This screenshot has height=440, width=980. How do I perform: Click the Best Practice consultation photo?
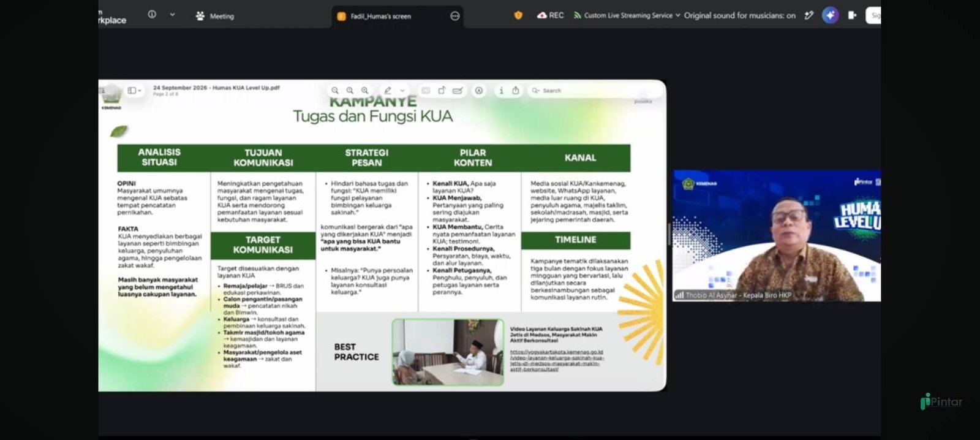(448, 352)
